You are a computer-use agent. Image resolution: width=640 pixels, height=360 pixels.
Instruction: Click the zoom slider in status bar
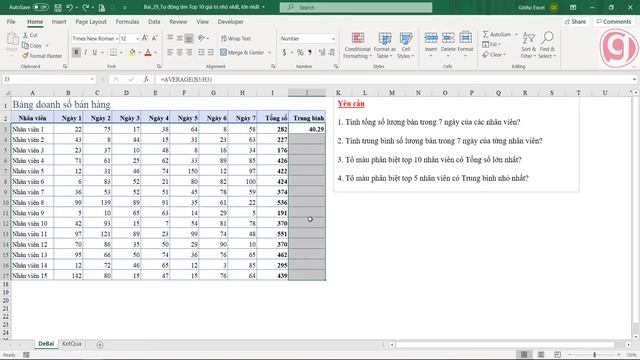[594, 355]
